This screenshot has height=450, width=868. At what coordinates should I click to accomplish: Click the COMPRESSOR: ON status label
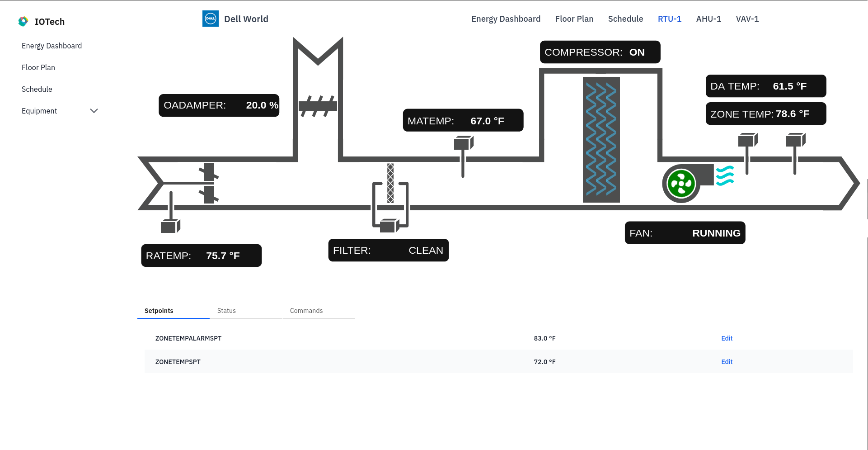(x=600, y=52)
